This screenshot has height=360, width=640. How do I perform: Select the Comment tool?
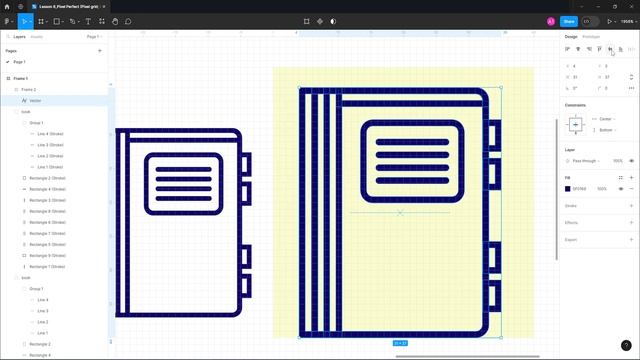coord(128,21)
